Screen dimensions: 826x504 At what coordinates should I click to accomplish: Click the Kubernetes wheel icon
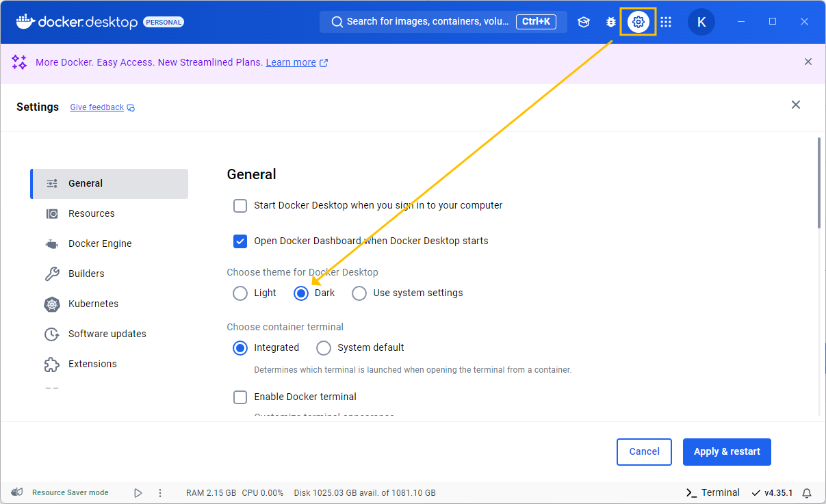[52, 304]
